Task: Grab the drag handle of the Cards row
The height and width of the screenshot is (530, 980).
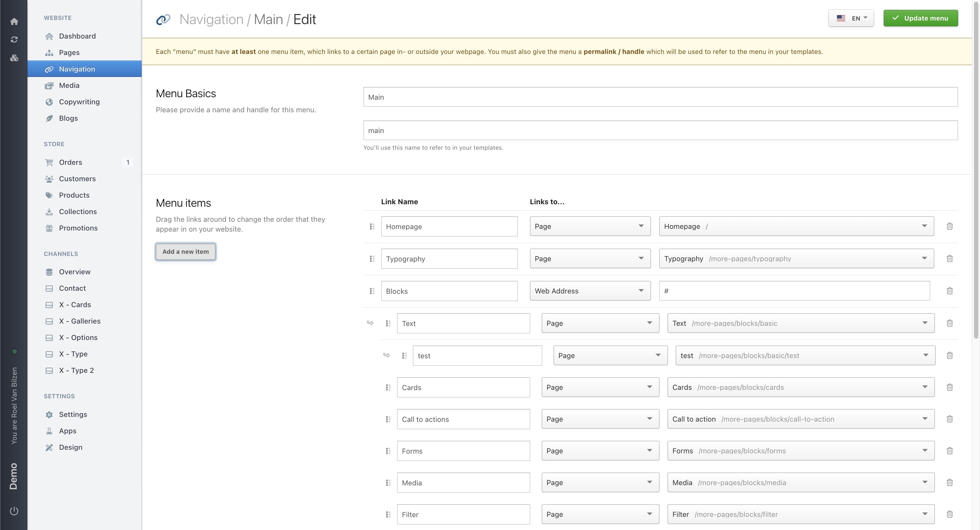Action: [x=388, y=387]
